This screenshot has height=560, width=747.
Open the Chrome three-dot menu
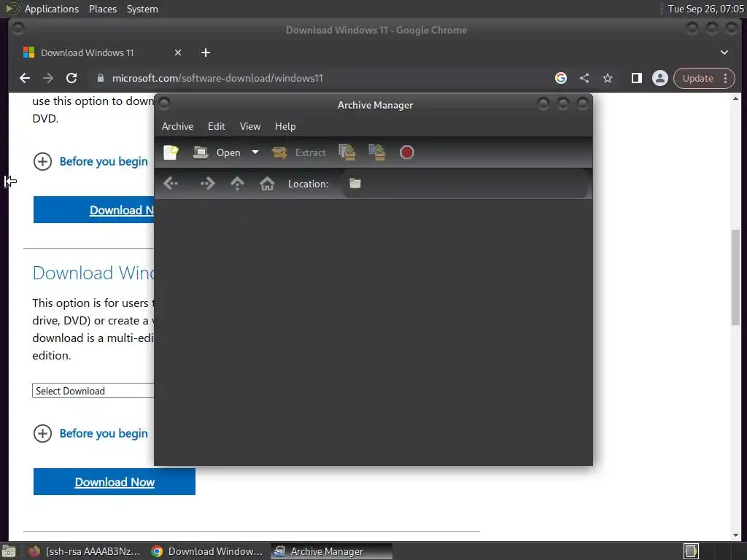point(726,78)
